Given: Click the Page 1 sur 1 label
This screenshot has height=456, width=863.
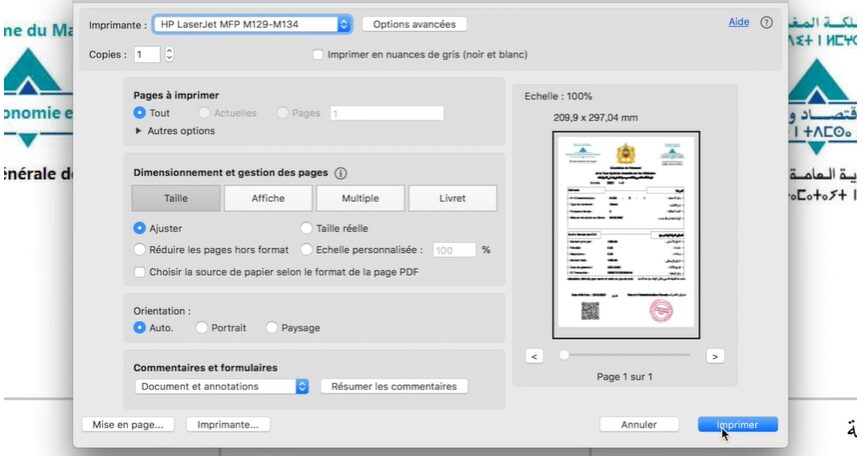Looking at the screenshot, I should tap(625, 377).
